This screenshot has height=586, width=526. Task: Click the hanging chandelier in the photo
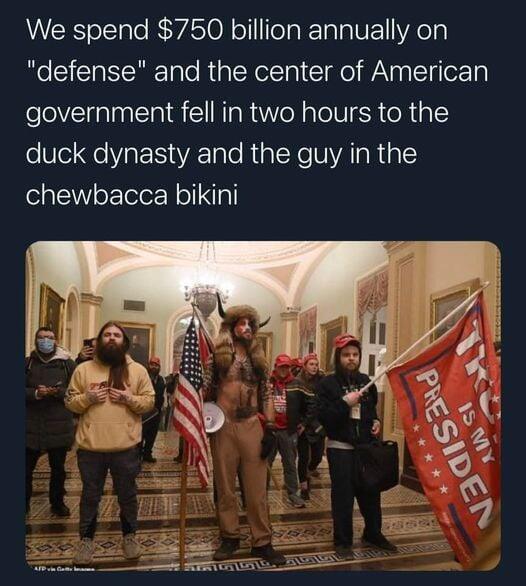(206, 290)
